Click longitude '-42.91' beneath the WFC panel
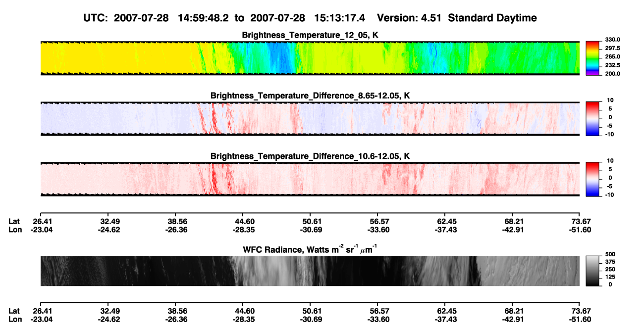This screenshot has height=330, width=644. click(x=514, y=320)
